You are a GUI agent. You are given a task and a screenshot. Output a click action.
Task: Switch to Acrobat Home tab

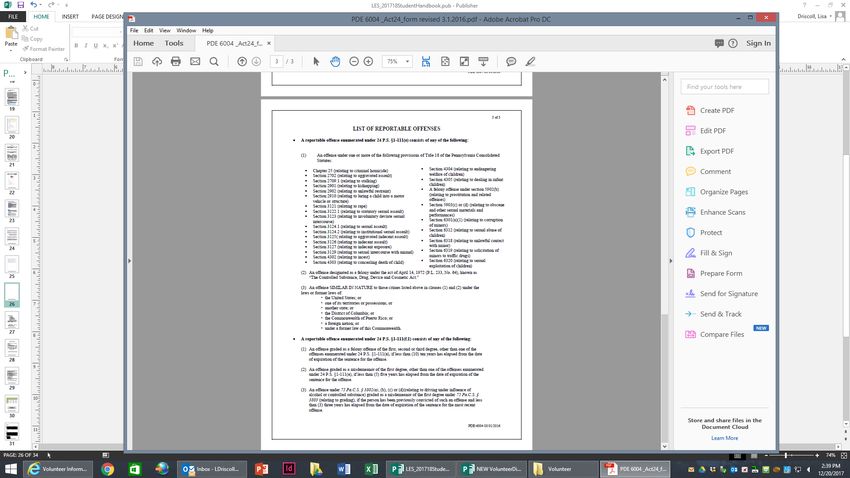(144, 43)
